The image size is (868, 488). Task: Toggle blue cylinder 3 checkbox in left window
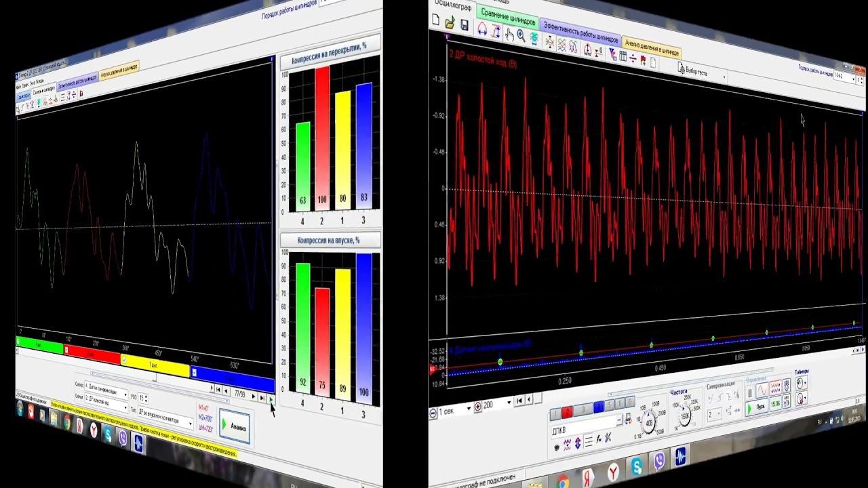(x=194, y=372)
